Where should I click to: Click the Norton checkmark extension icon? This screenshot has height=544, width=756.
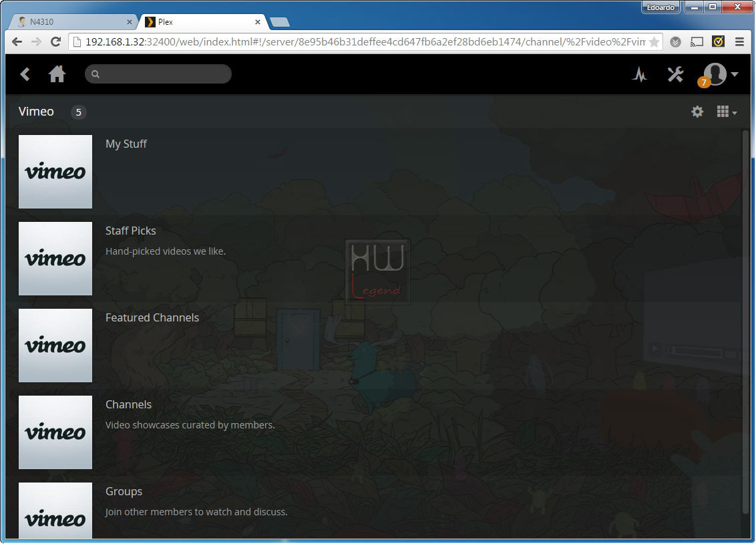pyautogui.click(x=718, y=42)
